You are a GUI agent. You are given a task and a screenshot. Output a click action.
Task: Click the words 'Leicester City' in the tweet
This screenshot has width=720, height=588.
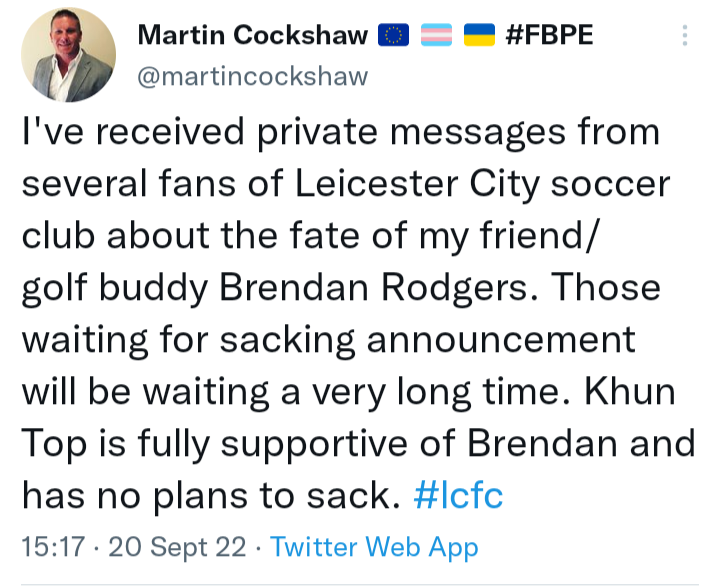(x=417, y=184)
